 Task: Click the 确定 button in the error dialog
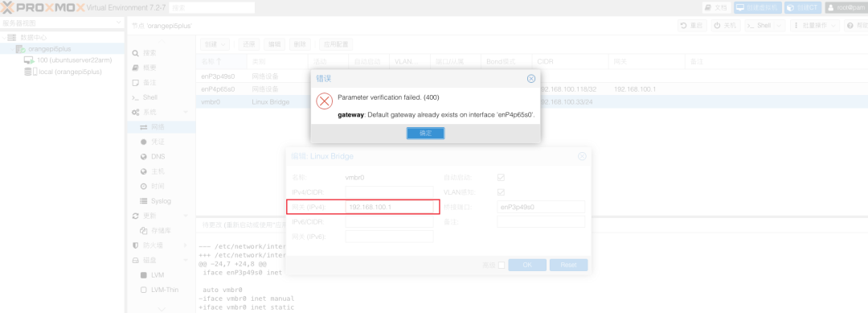pos(425,133)
